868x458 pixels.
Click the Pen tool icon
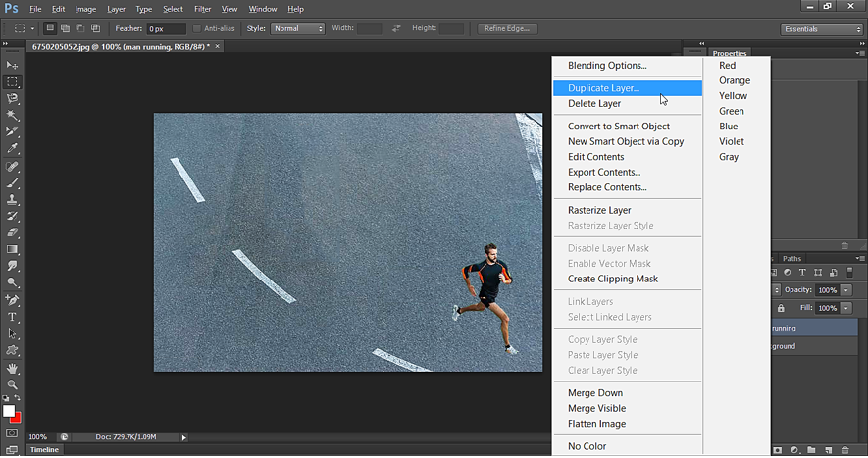pos(13,300)
